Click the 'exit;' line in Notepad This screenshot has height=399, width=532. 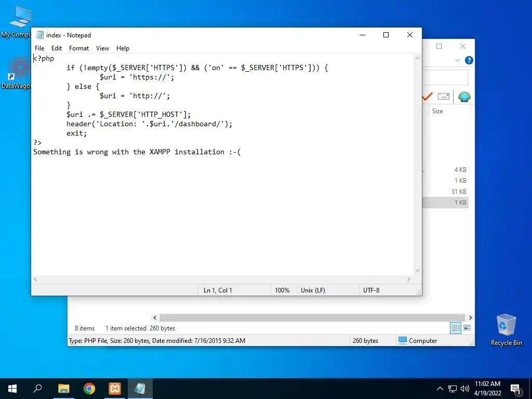coord(76,133)
